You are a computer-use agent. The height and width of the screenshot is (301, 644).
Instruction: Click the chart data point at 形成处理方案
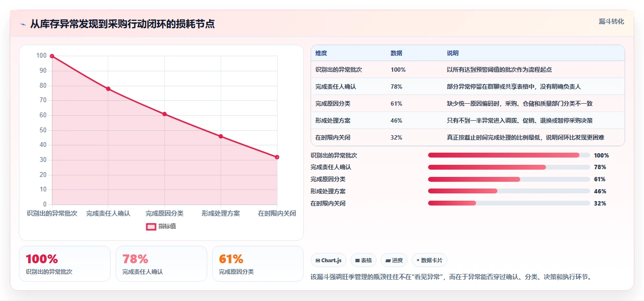(221, 136)
